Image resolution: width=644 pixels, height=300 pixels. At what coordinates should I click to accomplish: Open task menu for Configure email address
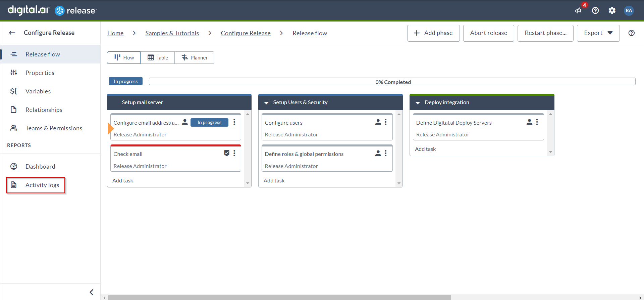tap(234, 122)
